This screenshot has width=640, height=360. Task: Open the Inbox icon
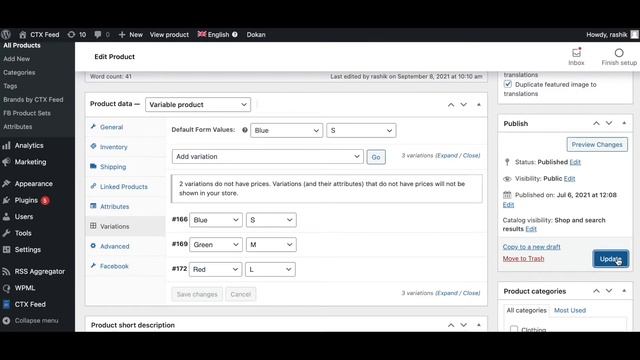click(x=576, y=52)
